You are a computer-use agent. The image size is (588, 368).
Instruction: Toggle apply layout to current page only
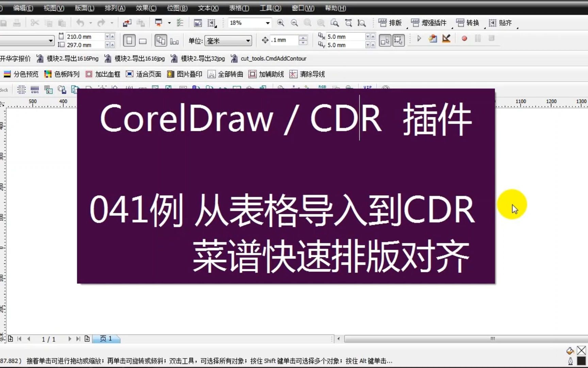[x=174, y=41]
